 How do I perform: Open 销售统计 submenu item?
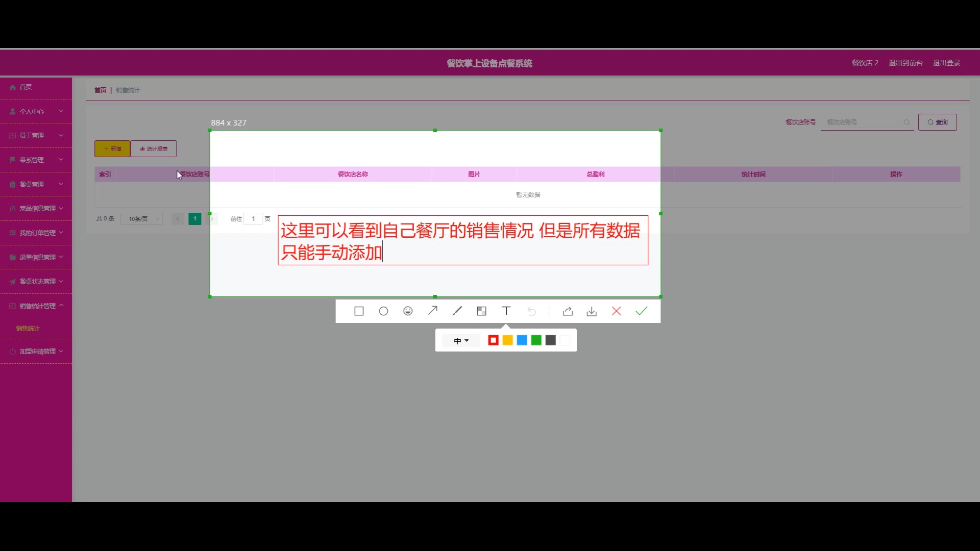[x=28, y=329]
